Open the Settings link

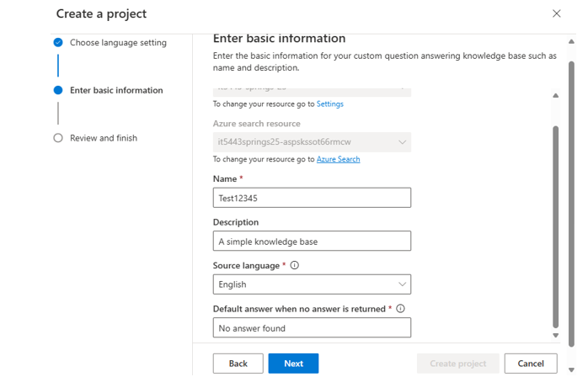pos(329,104)
